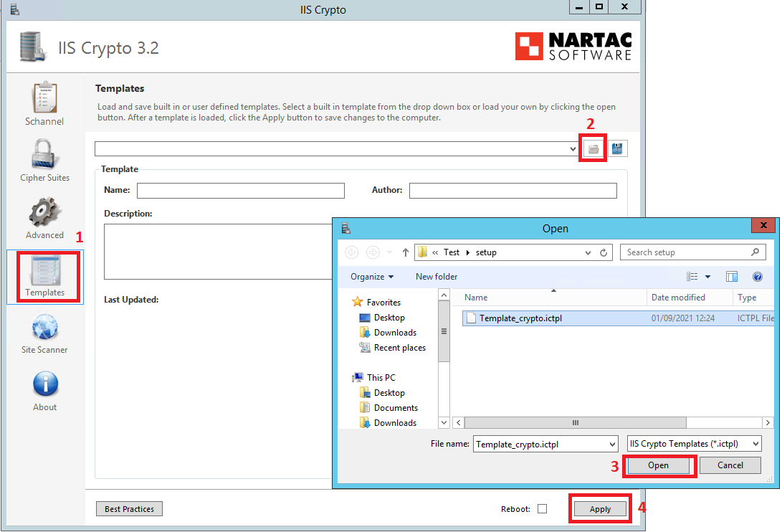Click the Open dialog title bar icon
The height and width of the screenshot is (532, 782).
(345, 229)
